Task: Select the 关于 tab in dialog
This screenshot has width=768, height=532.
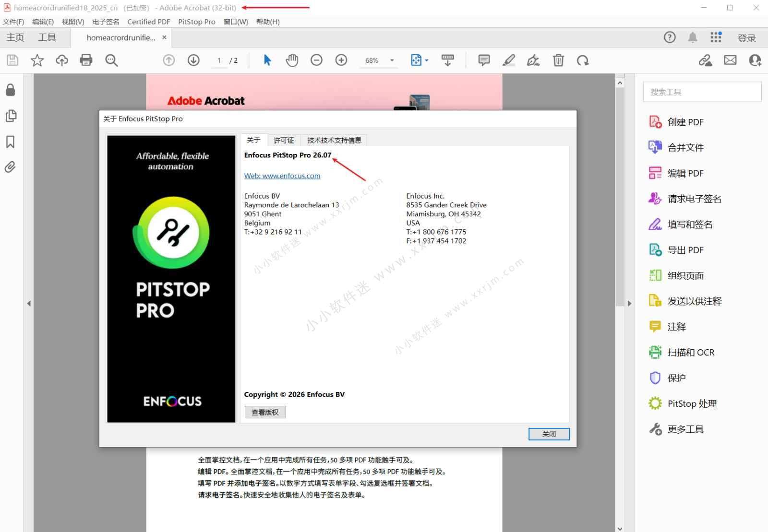Action: (253, 140)
